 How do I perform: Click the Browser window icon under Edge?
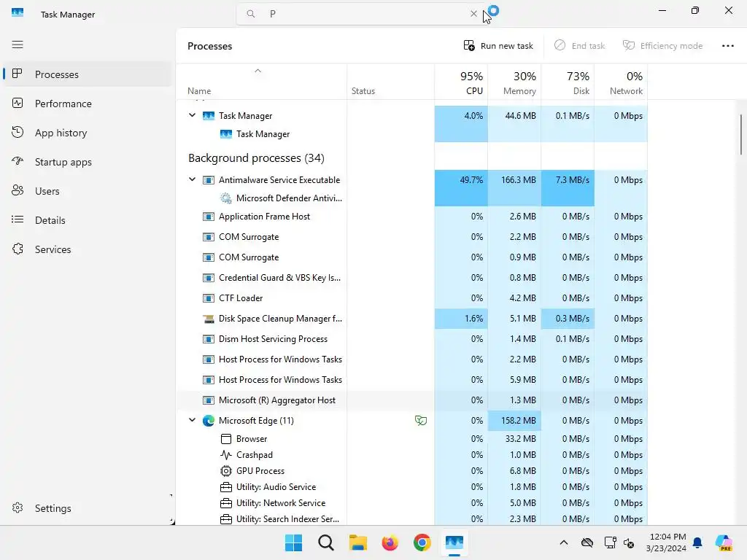coord(226,438)
